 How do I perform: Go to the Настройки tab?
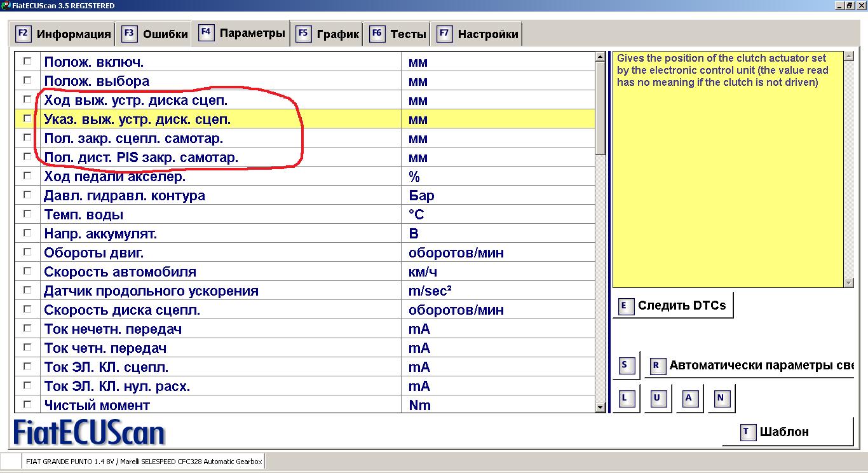point(477,34)
